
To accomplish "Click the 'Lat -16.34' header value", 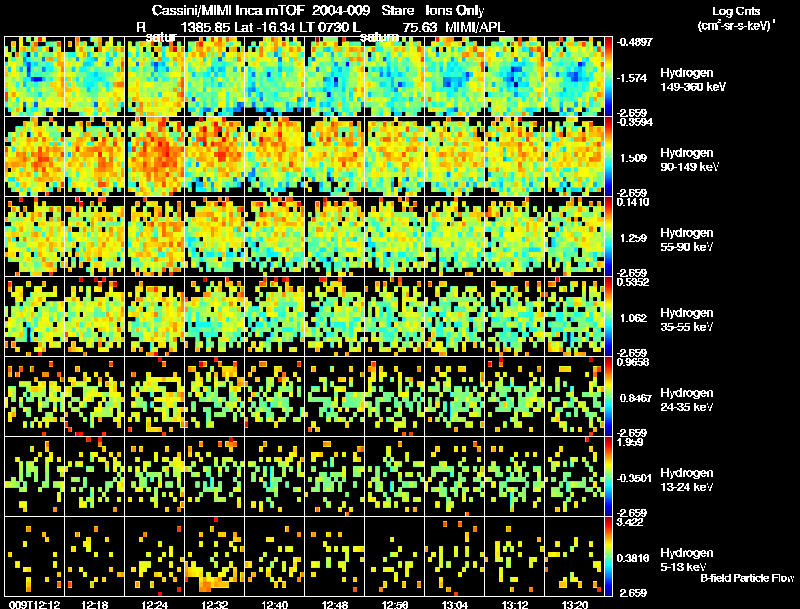I will click(264, 28).
